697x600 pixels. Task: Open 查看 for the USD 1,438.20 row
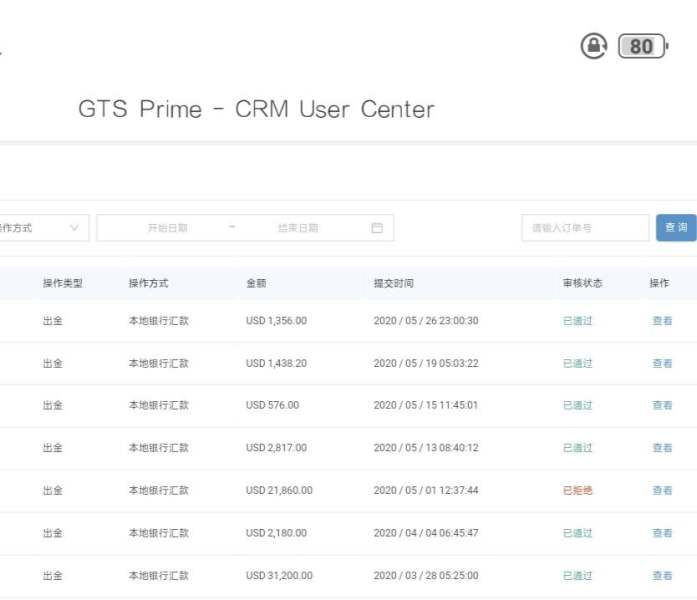coord(662,364)
